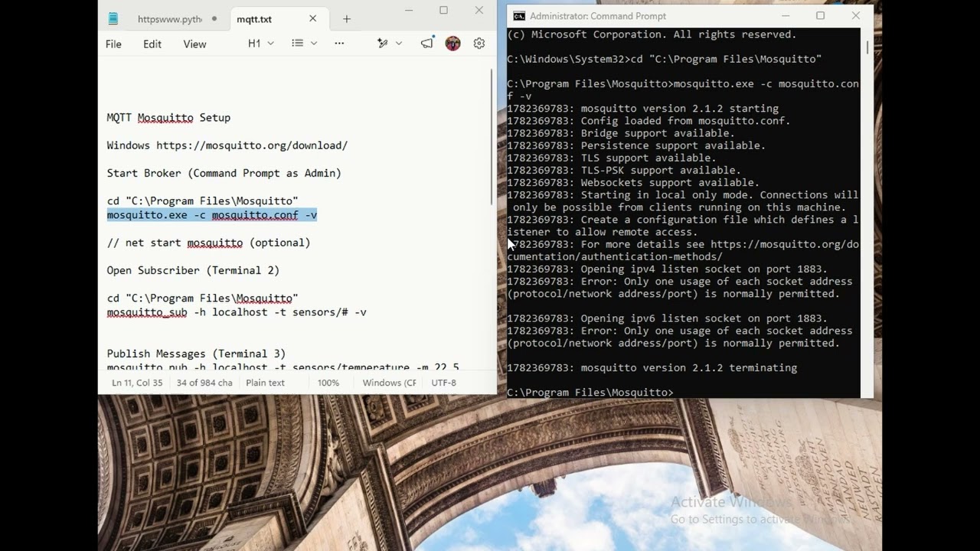Image resolution: width=980 pixels, height=551 pixels.
Task: Add a new Notepad tab
Action: coord(347,19)
